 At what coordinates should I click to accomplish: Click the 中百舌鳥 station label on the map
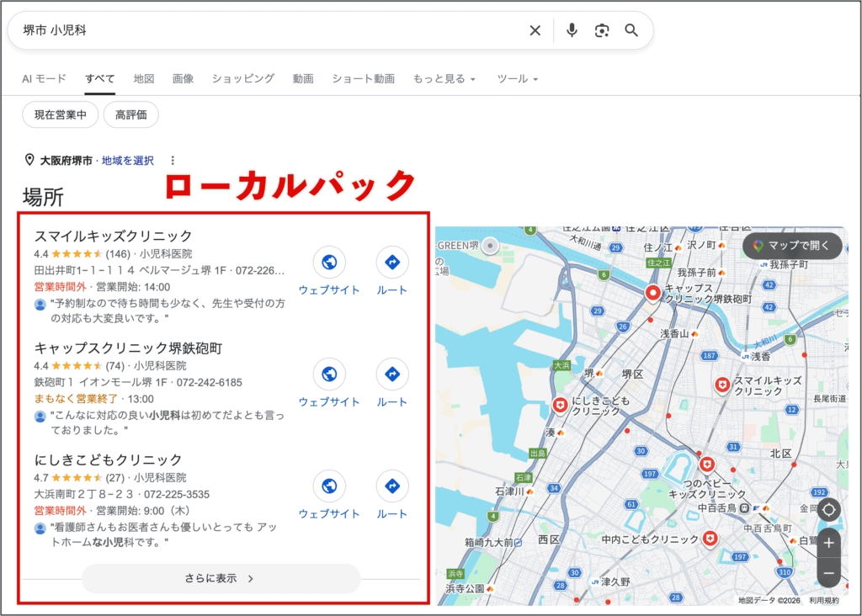717,507
